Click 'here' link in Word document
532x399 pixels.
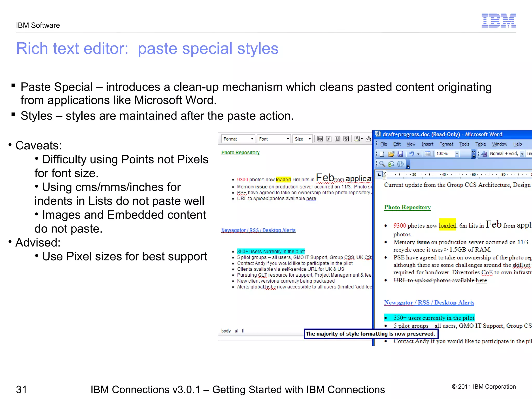pyautogui.click(x=481, y=280)
